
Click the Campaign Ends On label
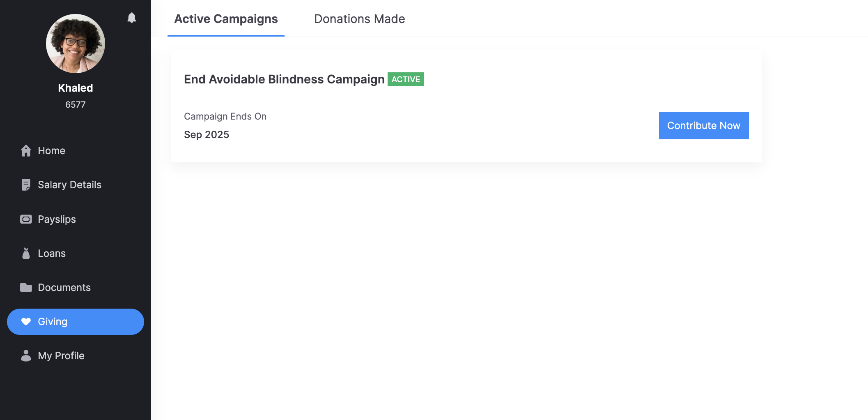pos(225,117)
